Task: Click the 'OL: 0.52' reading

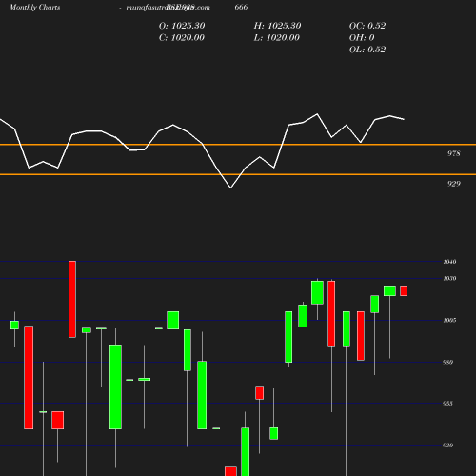Action: point(367,50)
